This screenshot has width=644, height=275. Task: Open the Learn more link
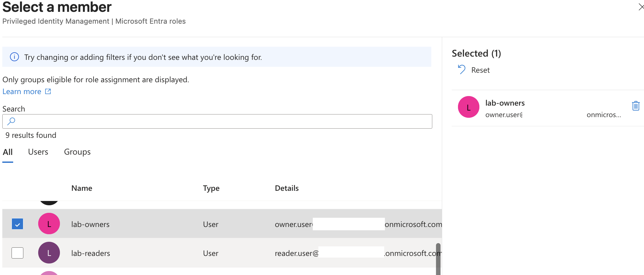point(22,91)
